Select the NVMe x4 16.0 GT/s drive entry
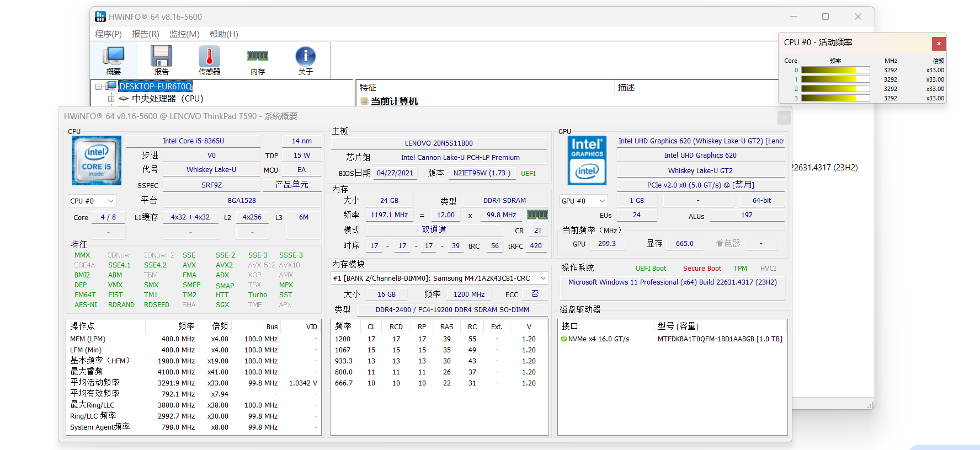 point(599,339)
